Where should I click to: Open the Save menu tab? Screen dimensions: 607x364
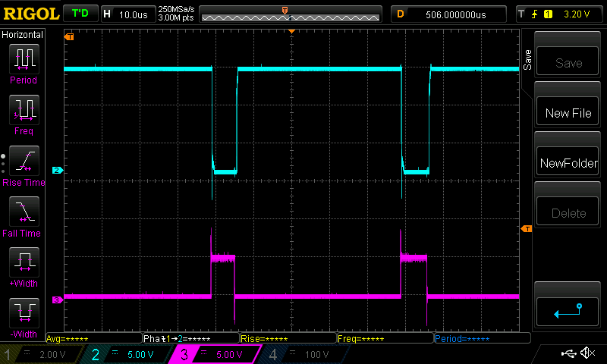(x=527, y=58)
